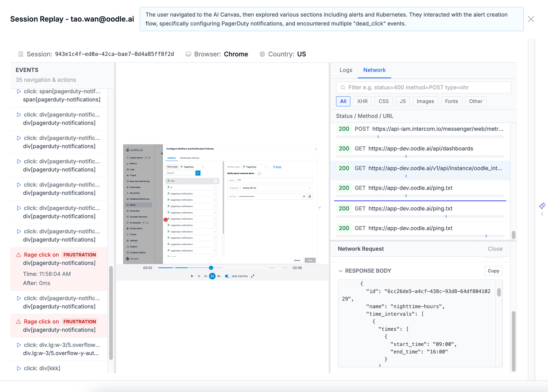Screen dimensions: 548x392
Task: Play the session replay
Action: coord(192,276)
